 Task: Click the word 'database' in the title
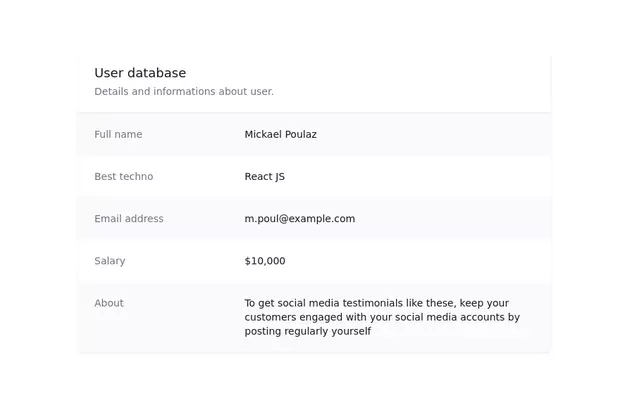coord(156,73)
